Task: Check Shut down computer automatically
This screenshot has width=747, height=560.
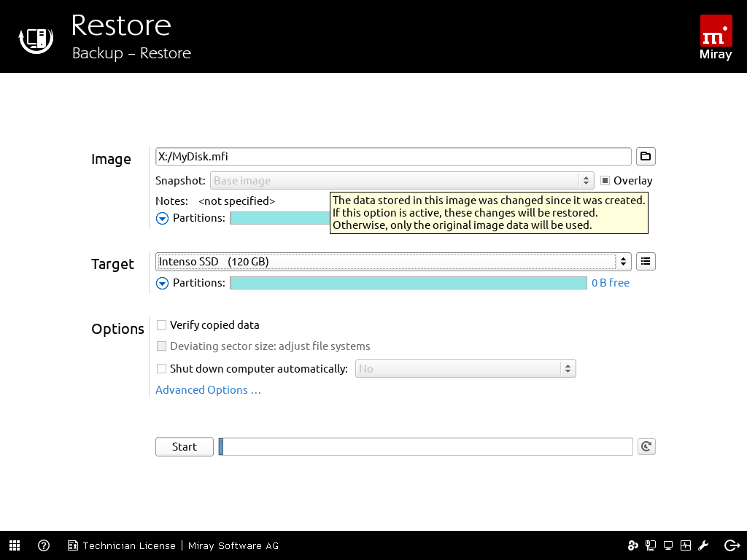Action: (162, 369)
